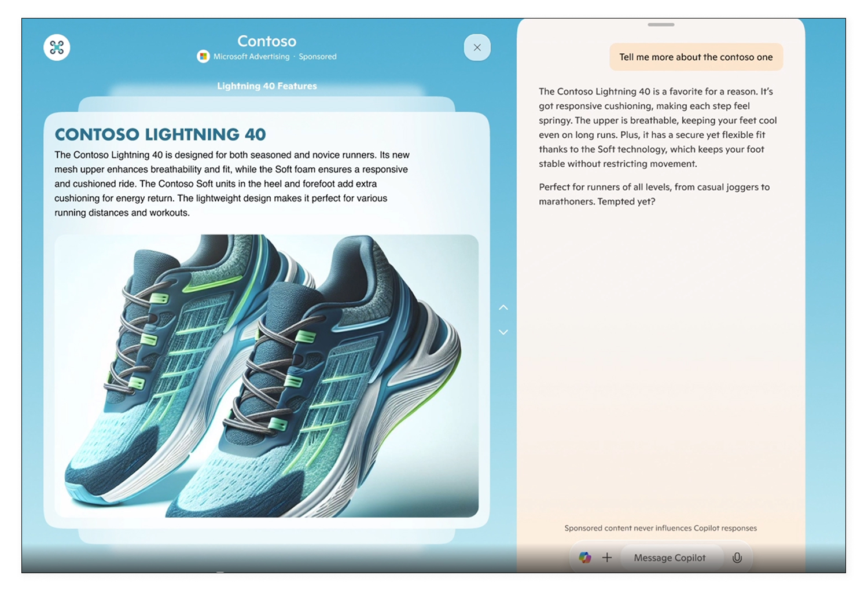Click the product description paragraph in the card
868x601 pixels.
click(x=232, y=184)
